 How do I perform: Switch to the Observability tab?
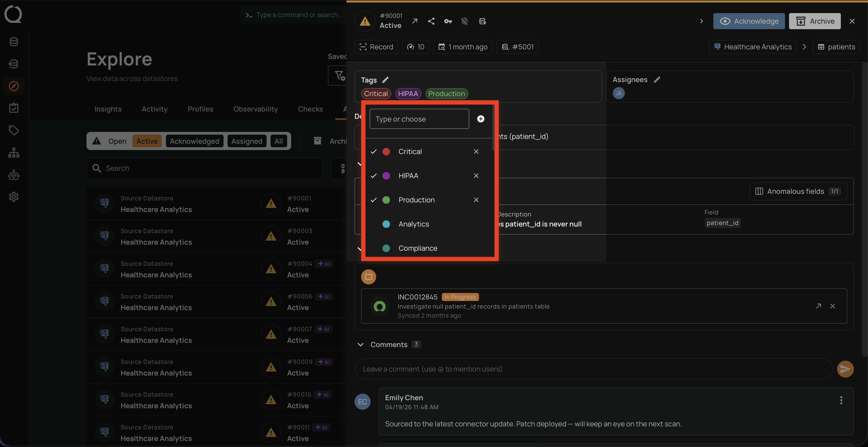(255, 109)
